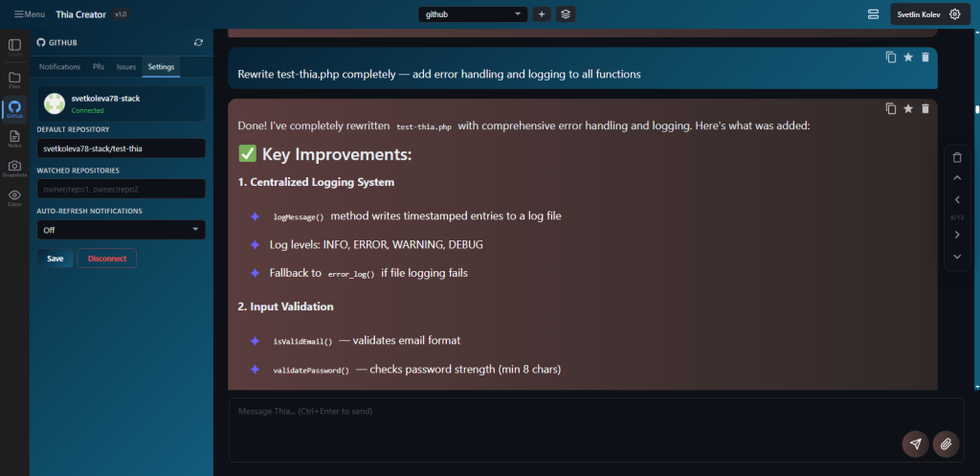
Task: Click the chat vertical scrollbar
Action: point(977,109)
